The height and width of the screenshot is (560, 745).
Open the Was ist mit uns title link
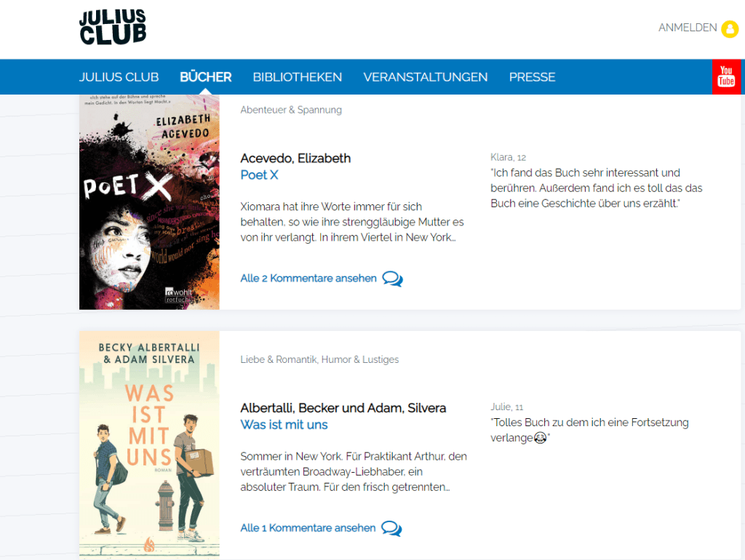(x=284, y=425)
